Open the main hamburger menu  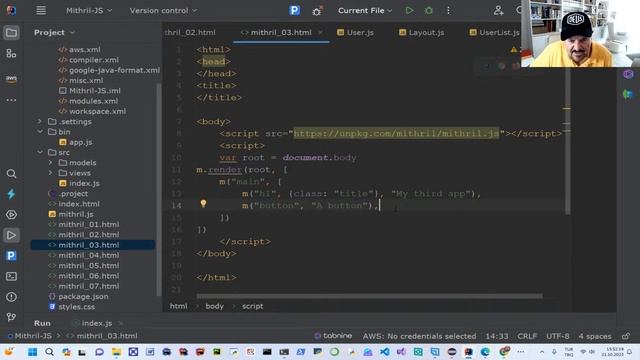point(41,10)
